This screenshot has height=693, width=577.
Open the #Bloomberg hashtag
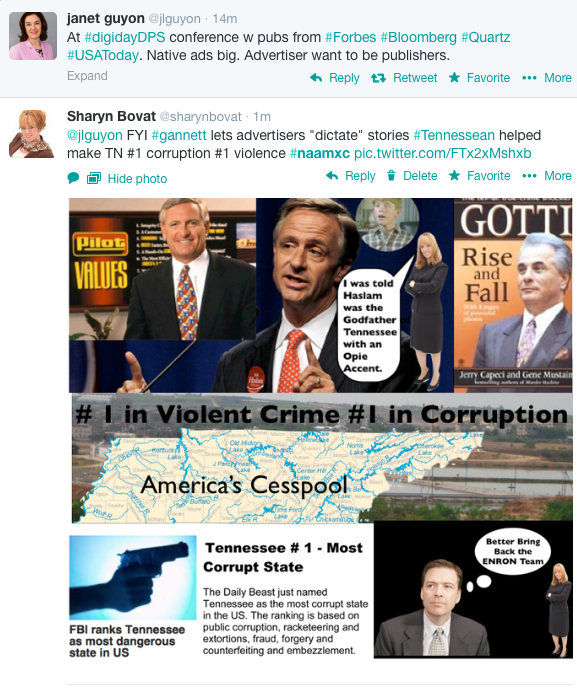point(418,37)
